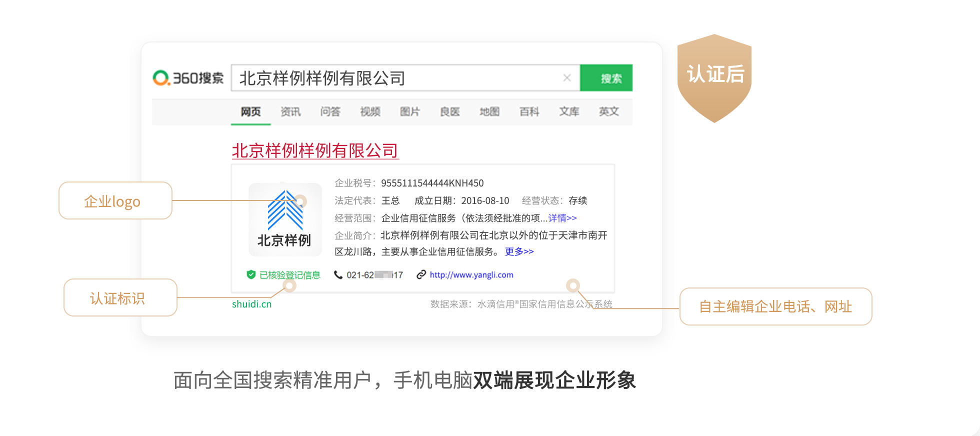Viewport: 980px width, 436px height.
Task: Select the 视频 tab
Action: click(x=370, y=111)
